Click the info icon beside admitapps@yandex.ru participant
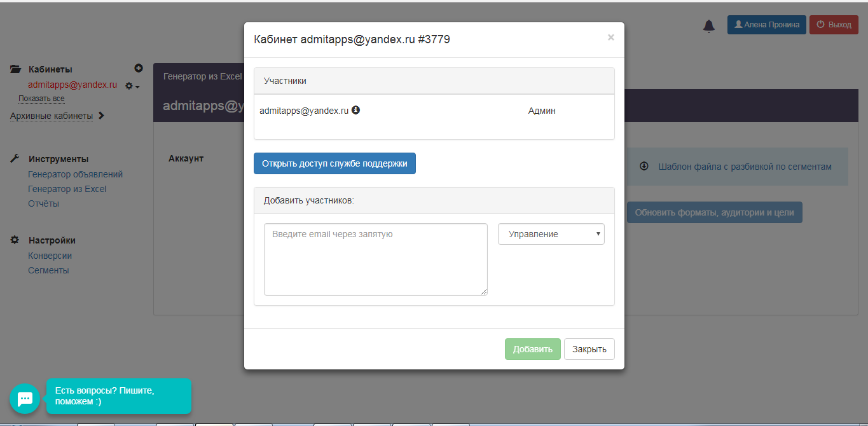 [x=355, y=110]
